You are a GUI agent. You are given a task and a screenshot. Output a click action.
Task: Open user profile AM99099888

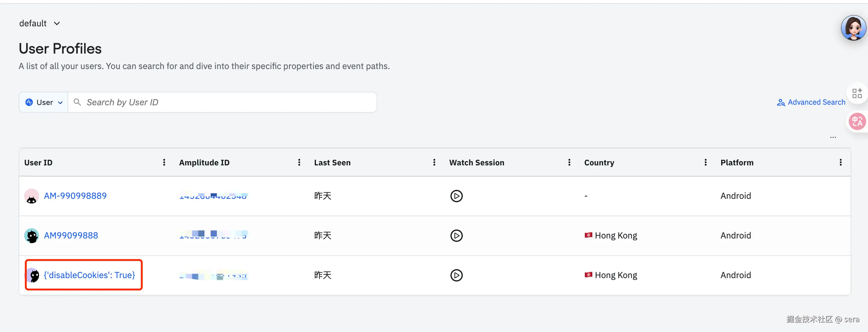pos(71,235)
